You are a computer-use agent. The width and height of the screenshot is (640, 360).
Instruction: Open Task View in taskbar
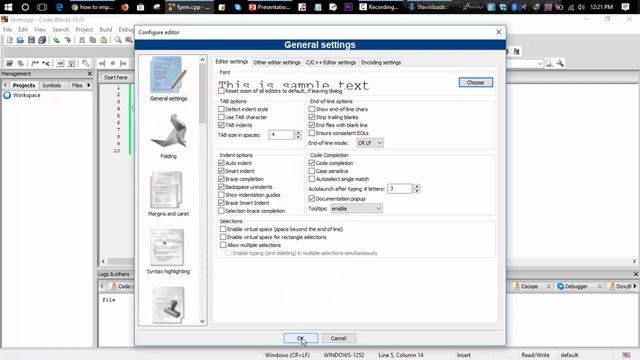coord(42,7)
